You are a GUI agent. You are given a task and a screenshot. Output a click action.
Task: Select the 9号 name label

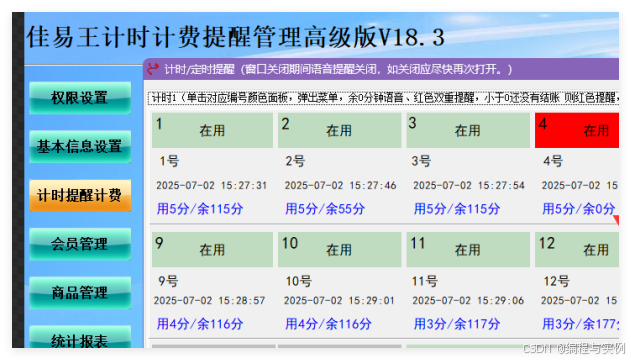tap(168, 281)
